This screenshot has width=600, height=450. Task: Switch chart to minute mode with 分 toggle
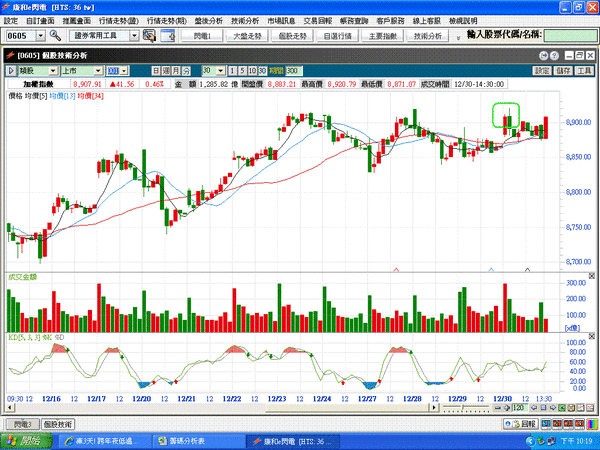[x=186, y=70]
